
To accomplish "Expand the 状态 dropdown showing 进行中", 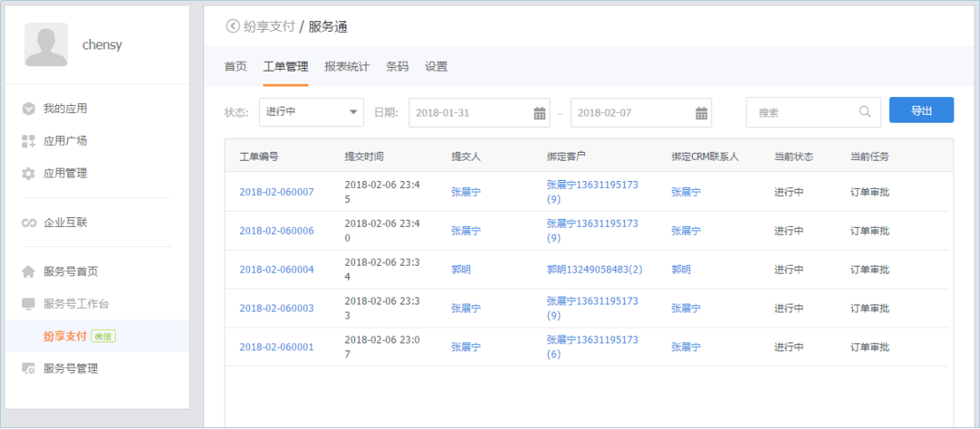I will click(311, 112).
